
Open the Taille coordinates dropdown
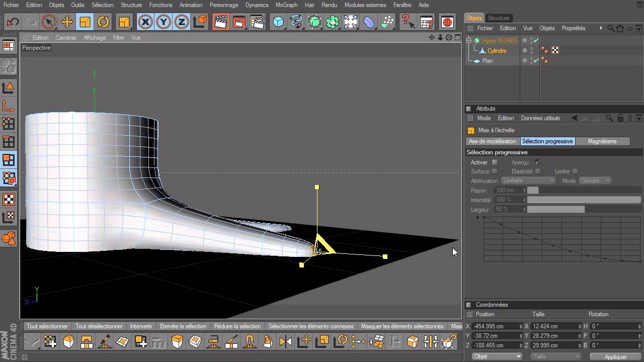point(556,356)
